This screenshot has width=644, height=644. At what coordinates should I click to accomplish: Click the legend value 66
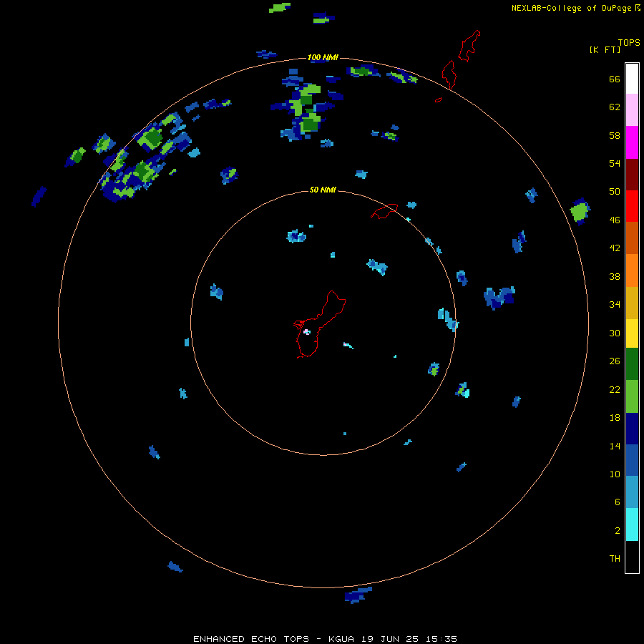pyautogui.click(x=615, y=79)
